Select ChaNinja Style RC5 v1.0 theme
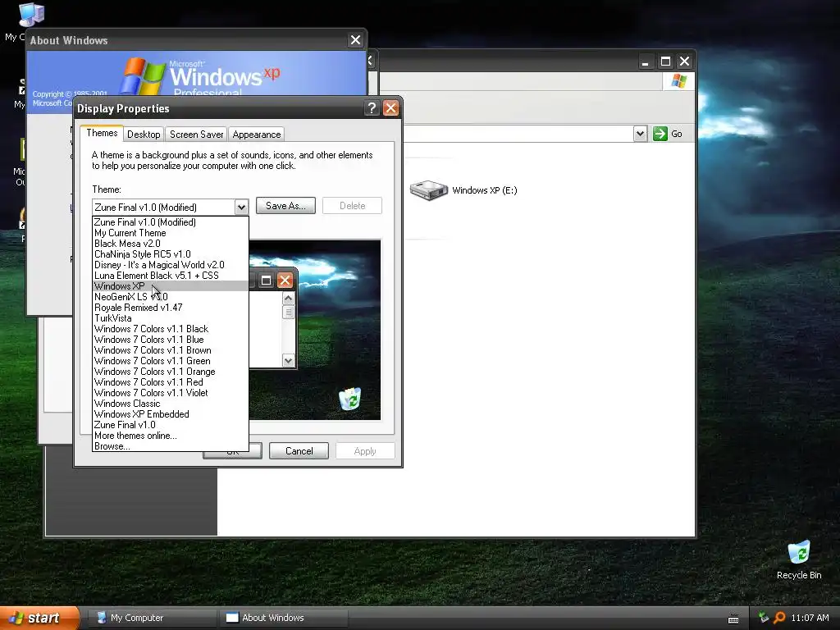Image resolution: width=840 pixels, height=630 pixels. pos(171,254)
